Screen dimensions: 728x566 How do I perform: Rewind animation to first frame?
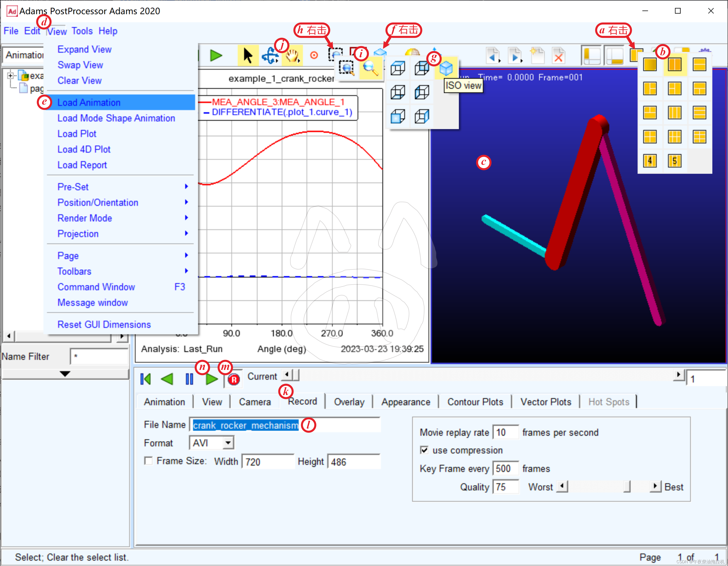pos(146,379)
